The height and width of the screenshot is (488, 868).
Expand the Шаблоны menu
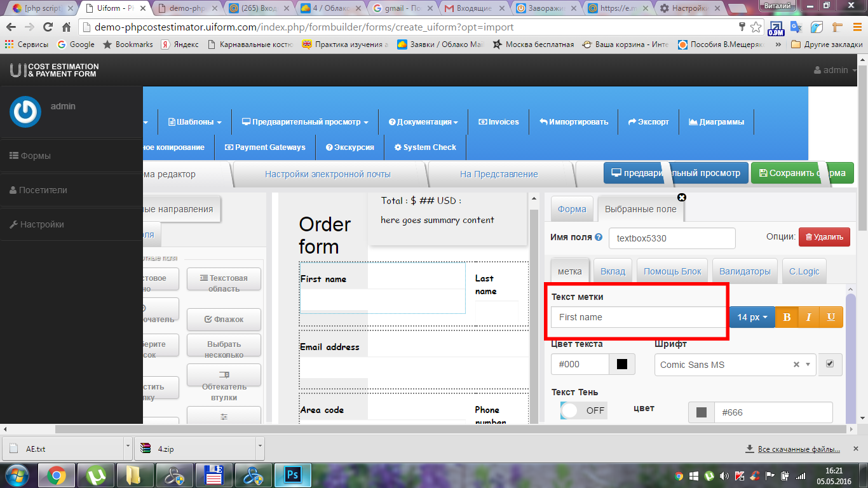(195, 122)
